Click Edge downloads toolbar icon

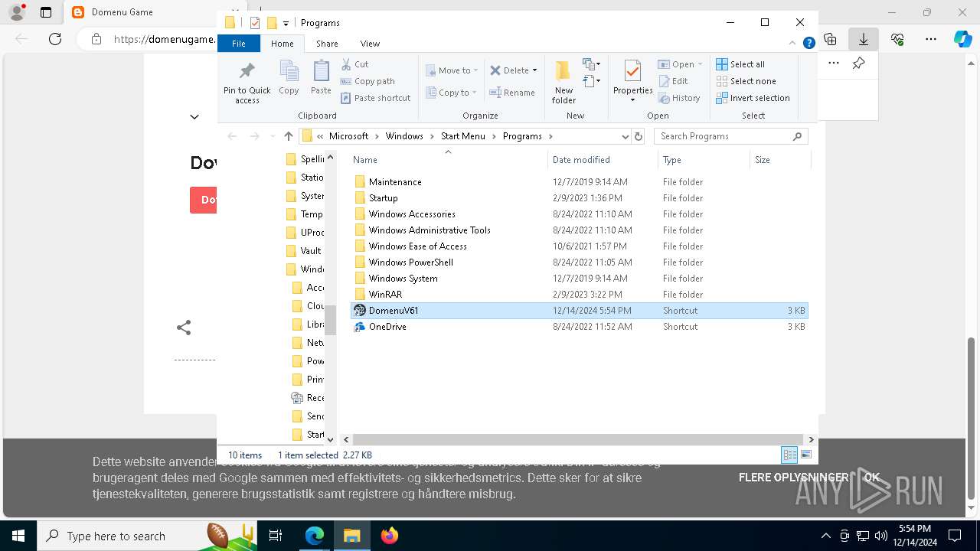[x=864, y=39]
